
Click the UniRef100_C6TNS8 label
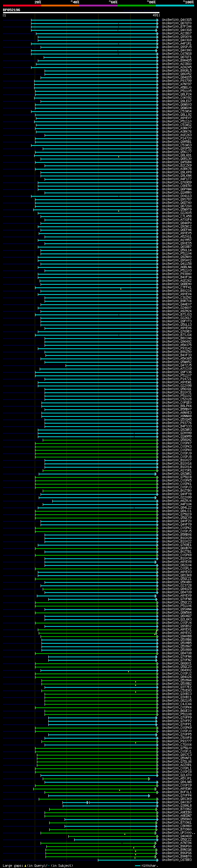177,54
